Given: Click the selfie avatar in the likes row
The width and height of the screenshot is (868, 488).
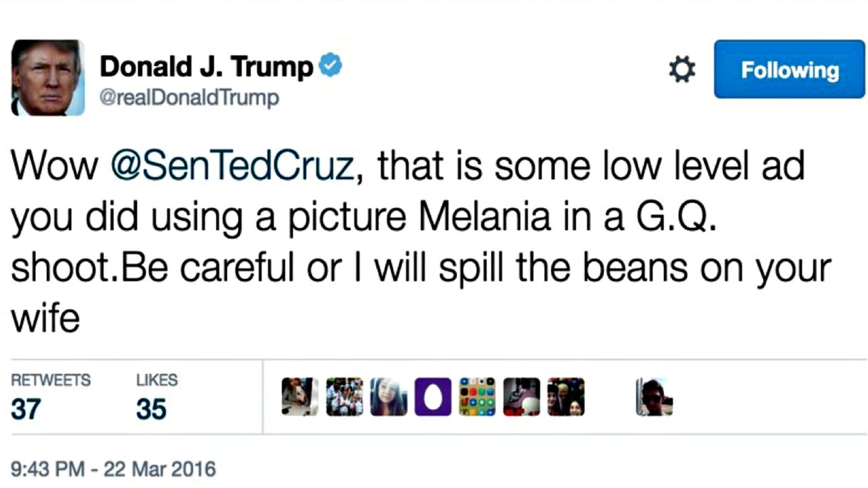Looking at the screenshot, I should point(388,396).
